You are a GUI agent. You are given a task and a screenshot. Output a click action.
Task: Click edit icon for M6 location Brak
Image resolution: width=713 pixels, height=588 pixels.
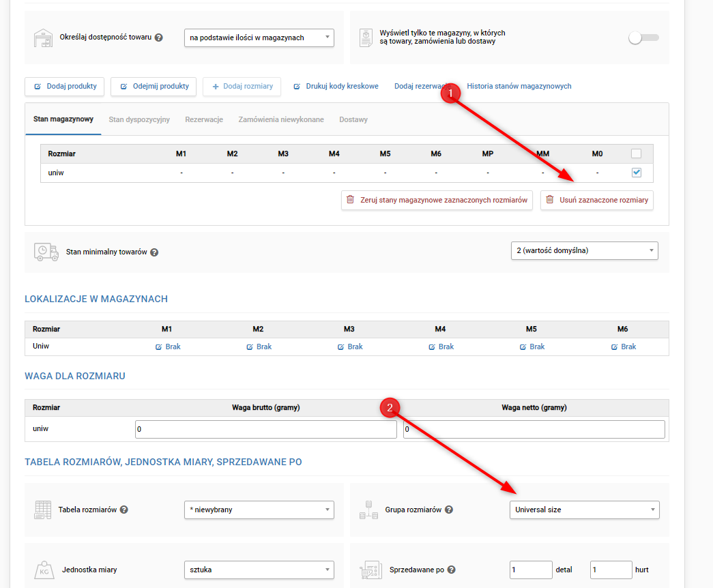click(x=614, y=347)
